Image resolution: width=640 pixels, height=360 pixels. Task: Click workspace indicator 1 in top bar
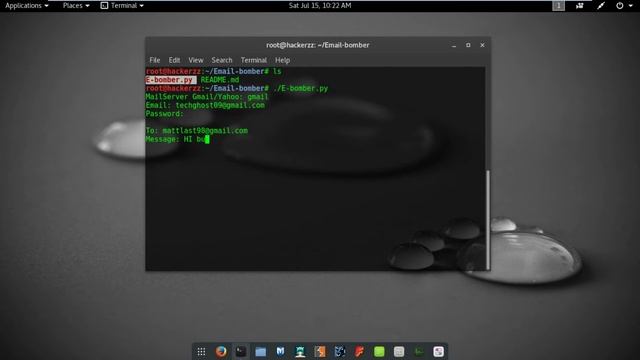(558, 6)
